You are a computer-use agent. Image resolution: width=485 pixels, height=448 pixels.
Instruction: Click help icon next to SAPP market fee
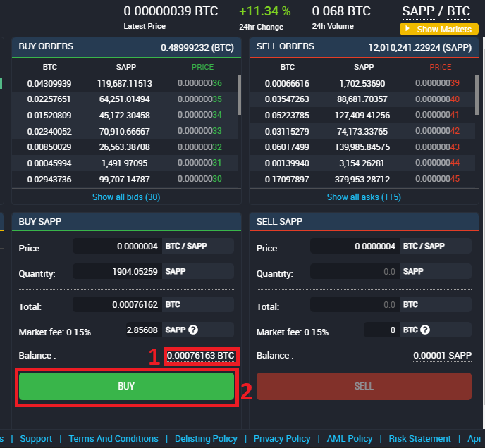(192, 330)
